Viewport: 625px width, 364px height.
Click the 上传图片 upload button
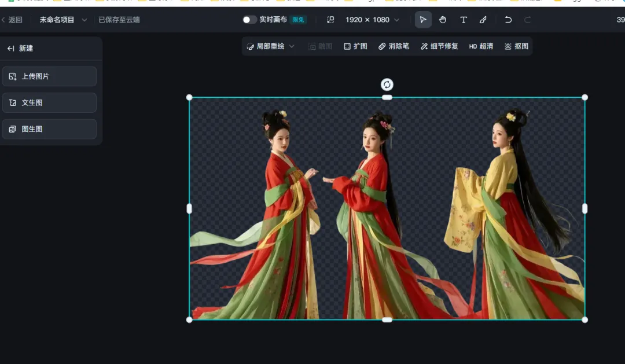[x=49, y=76]
